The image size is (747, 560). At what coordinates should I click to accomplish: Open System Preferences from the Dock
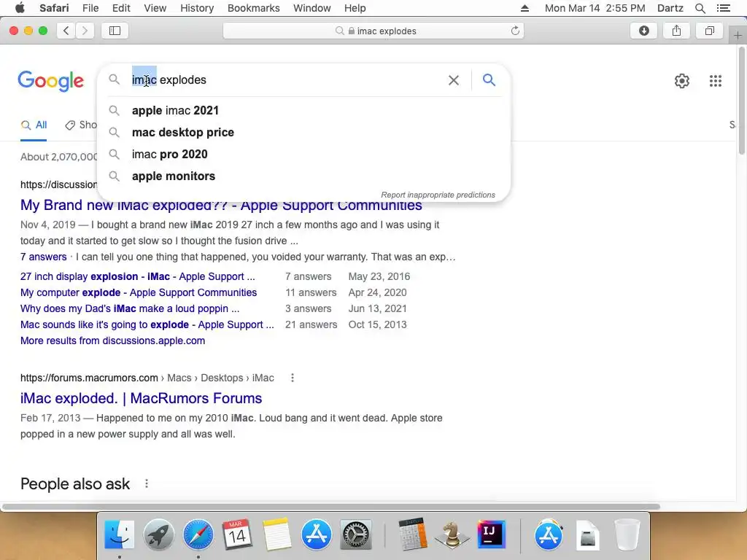coord(355,534)
